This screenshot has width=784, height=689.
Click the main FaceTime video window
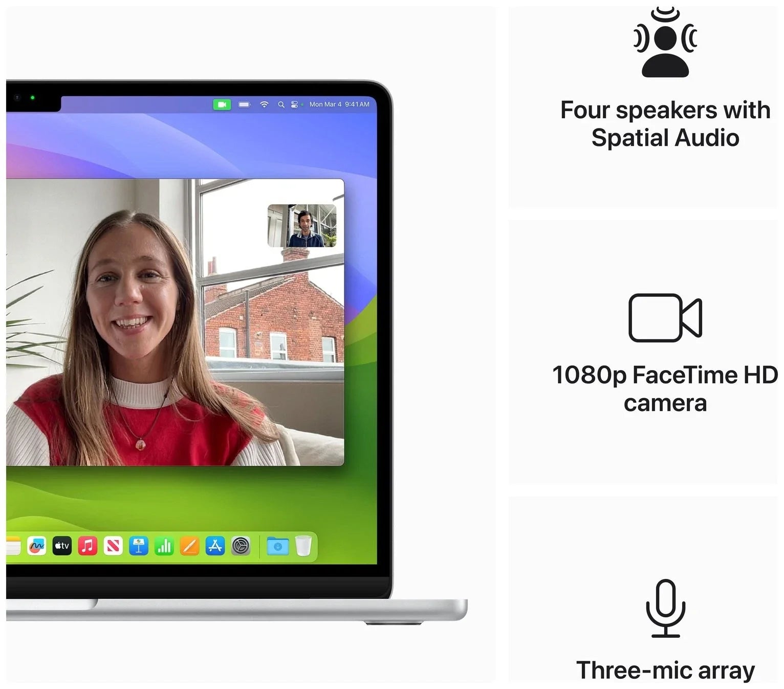click(x=154, y=333)
